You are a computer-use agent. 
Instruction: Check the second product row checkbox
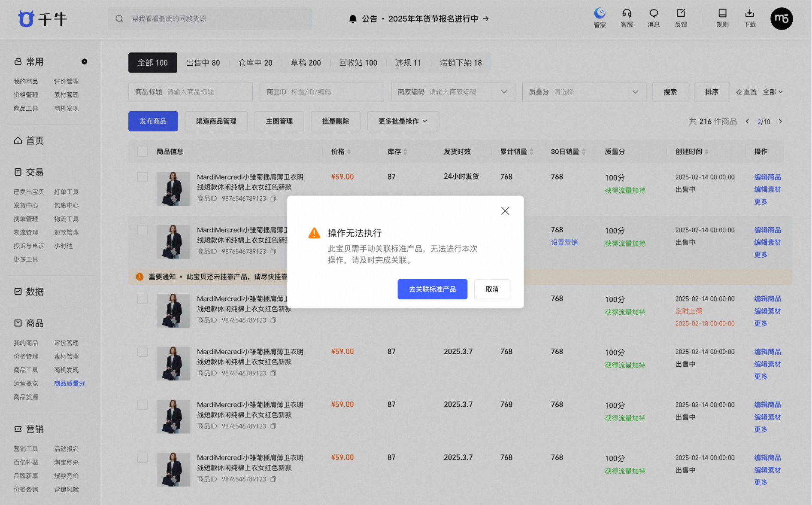[x=142, y=230]
